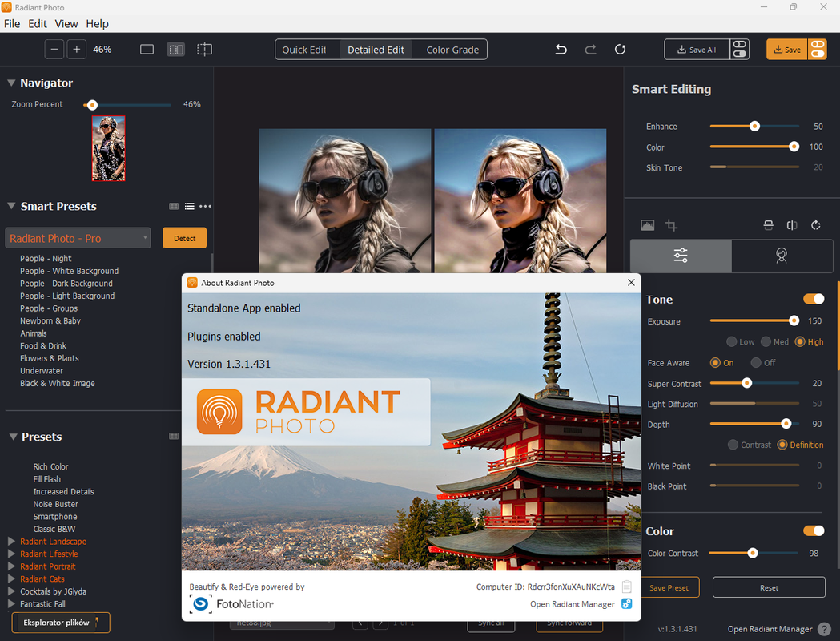Switch Smart Presets to grid view
The width and height of the screenshot is (840, 641).
174,207
